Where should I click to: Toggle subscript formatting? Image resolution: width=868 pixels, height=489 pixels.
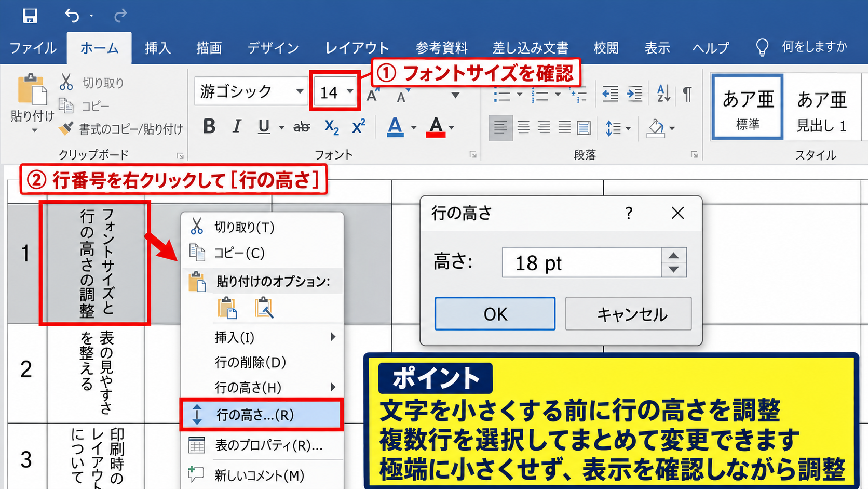tap(331, 127)
